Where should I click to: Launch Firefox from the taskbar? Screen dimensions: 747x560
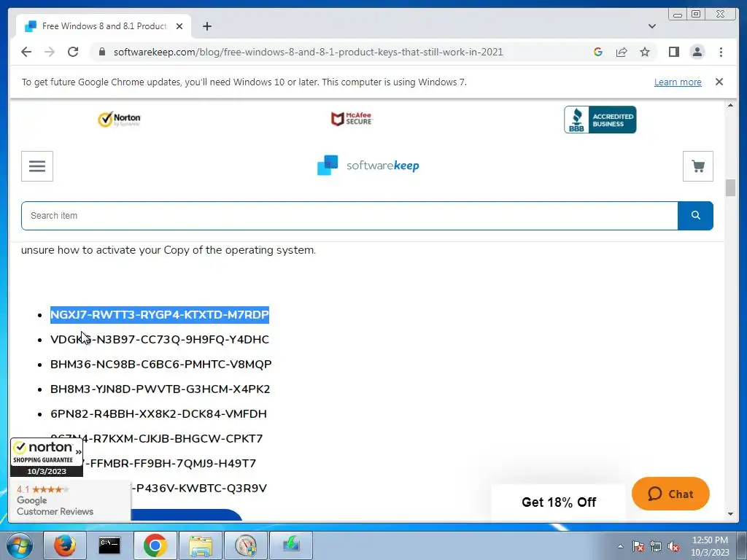[65, 545]
